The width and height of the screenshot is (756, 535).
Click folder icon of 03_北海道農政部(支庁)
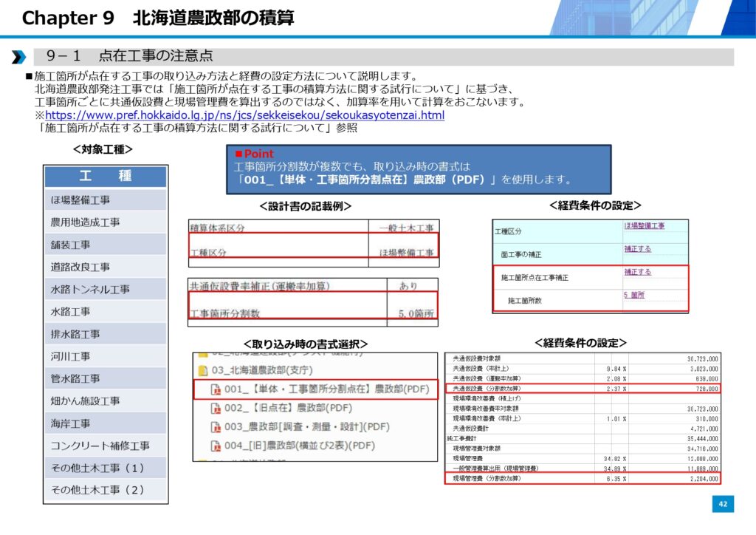(202, 370)
